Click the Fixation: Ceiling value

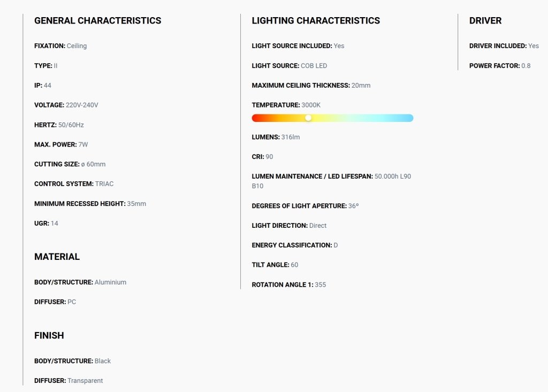(77, 46)
